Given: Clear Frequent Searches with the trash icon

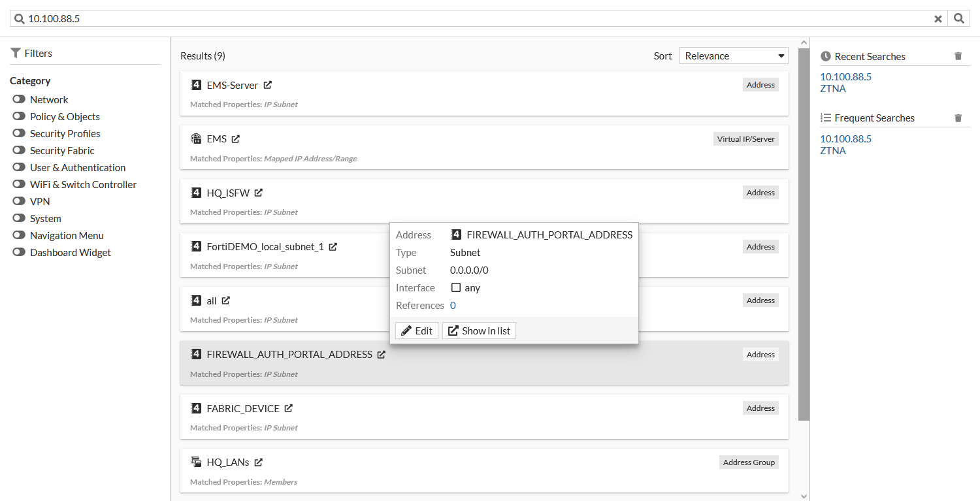Looking at the screenshot, I should pyautogui.click(x=958, y=118).
